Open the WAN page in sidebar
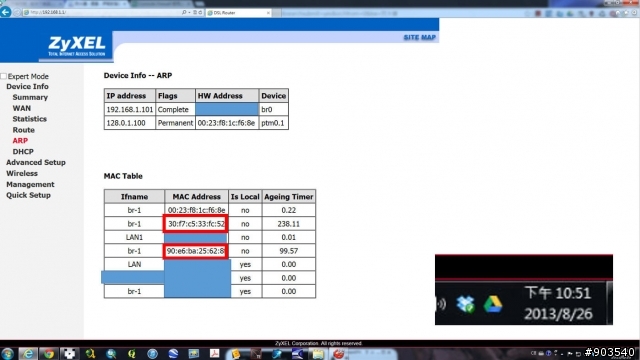The height and width of the screenshot is (360, 640). point(22,108)
